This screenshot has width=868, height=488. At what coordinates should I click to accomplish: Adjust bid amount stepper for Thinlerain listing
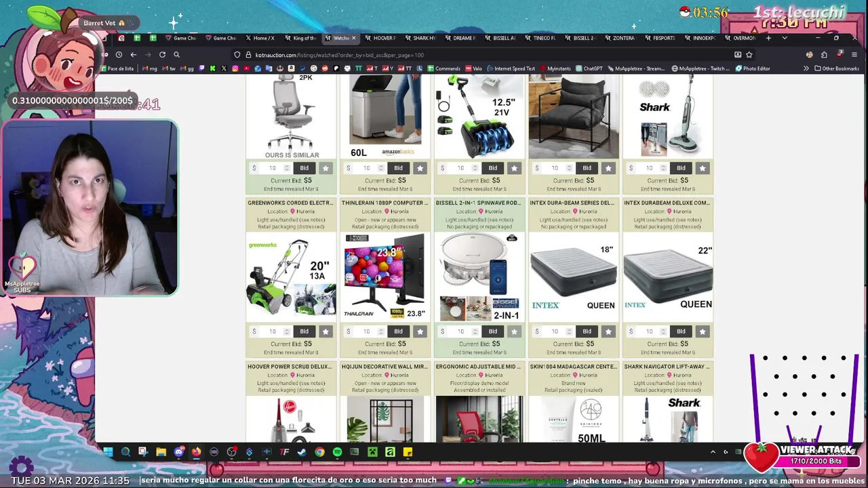381,331
